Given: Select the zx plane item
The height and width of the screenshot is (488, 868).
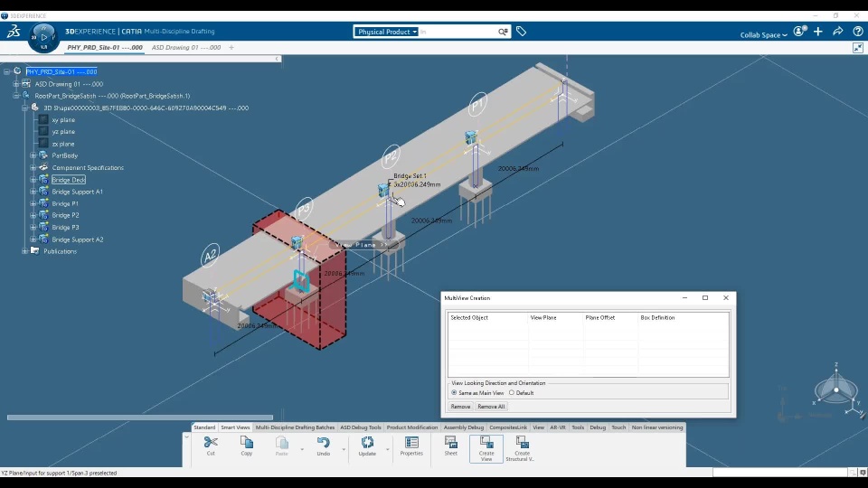Looking at the screenshot, I should click(x=63, y=144).
